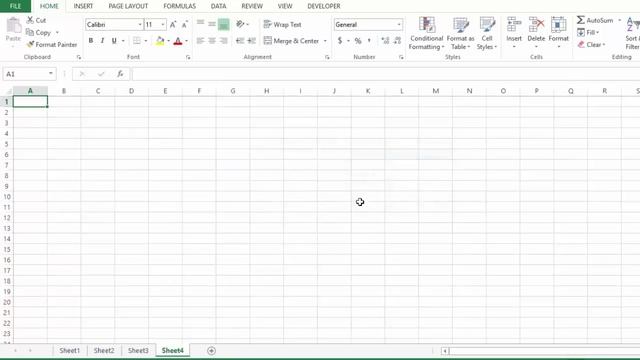Click the Copy icon
Screen dimensions: 640x360
(30, 32)
